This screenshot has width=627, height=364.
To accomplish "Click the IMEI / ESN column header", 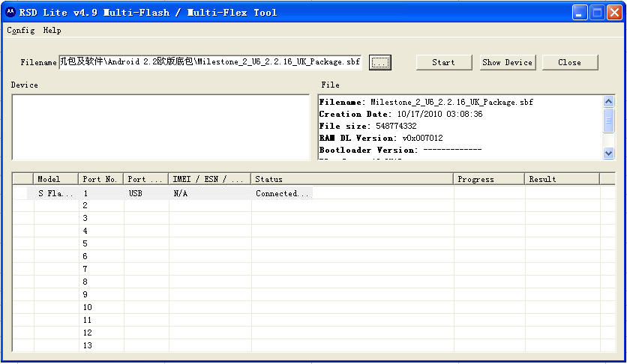I will (x=210, y=179).
